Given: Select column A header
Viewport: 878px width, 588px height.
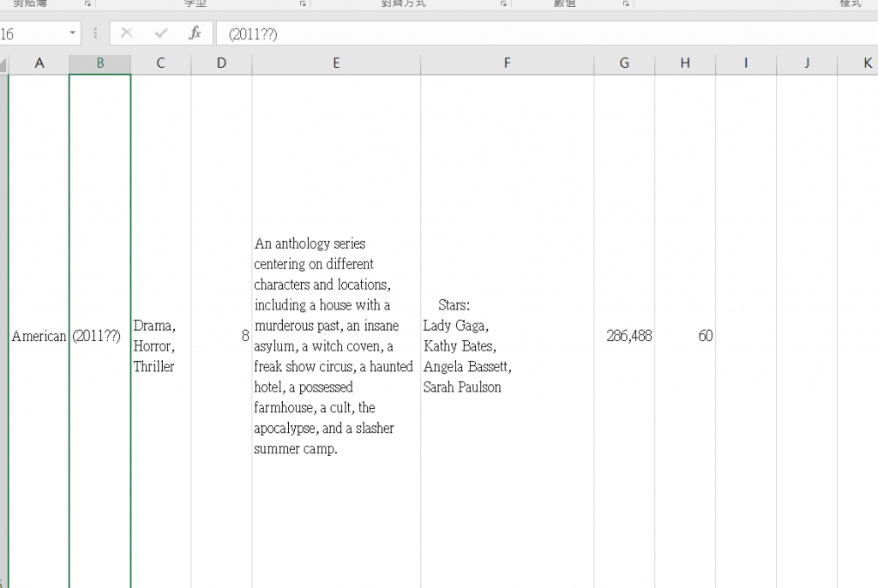Looking at the screenshot, I should [39, 63].
